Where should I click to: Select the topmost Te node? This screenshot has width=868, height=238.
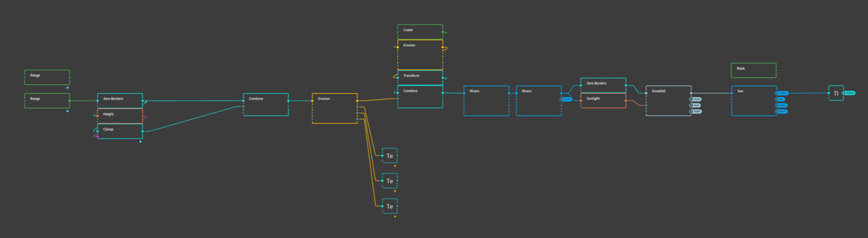coord(390,155)
